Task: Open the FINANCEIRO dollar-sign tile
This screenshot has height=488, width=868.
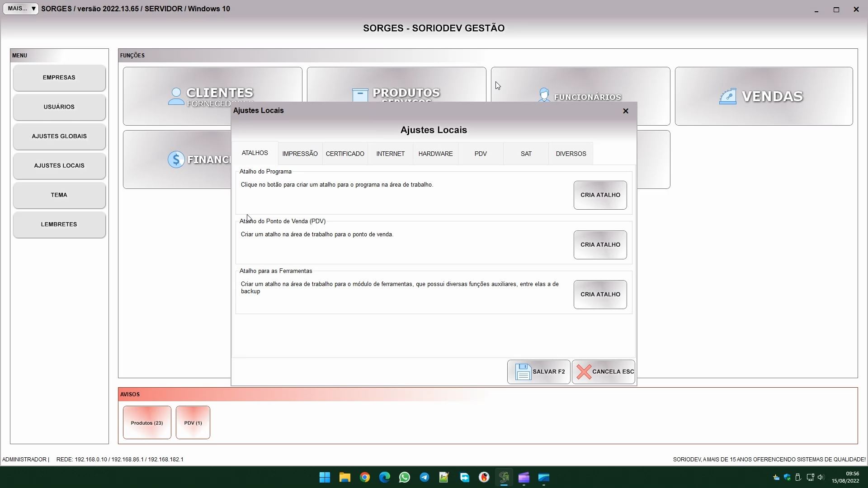Action: coord(177,160)
